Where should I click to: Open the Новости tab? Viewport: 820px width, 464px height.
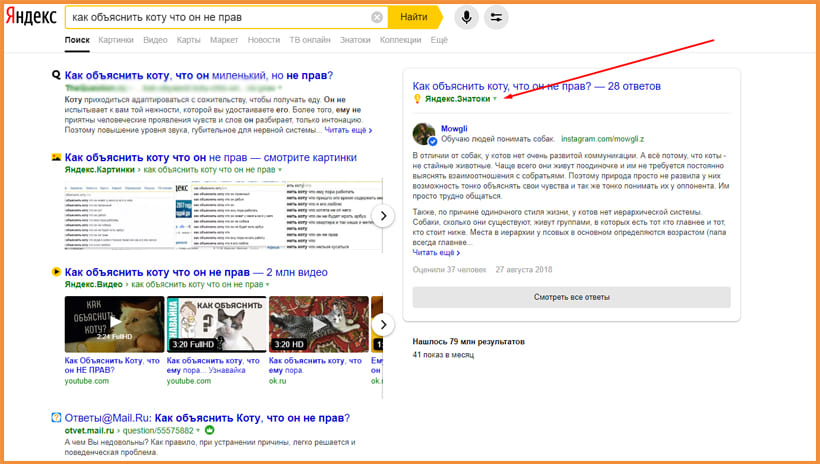pos(264,40)
